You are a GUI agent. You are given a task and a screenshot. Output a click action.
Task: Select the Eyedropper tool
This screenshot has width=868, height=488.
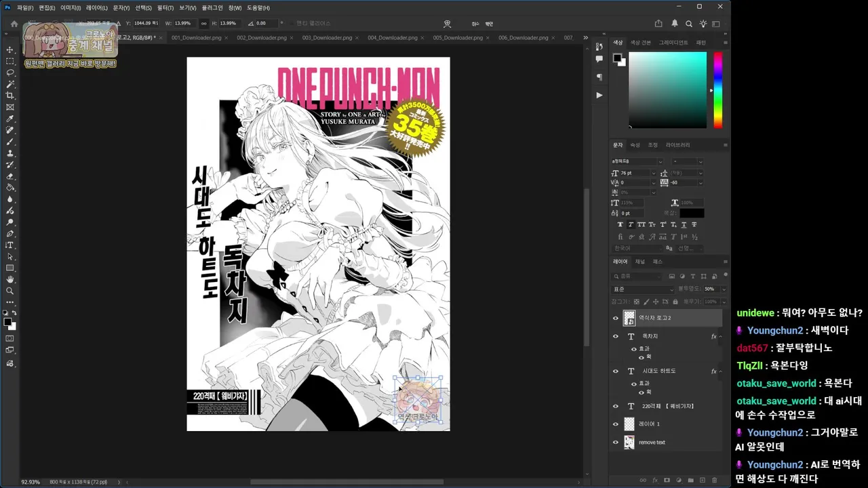coord(9,119)
